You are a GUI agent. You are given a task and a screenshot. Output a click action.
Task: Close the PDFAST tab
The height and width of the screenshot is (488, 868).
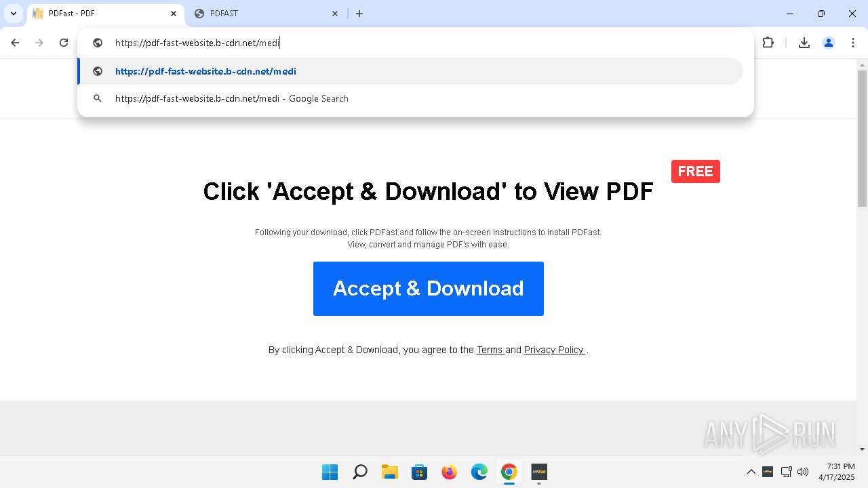point(335,14)
